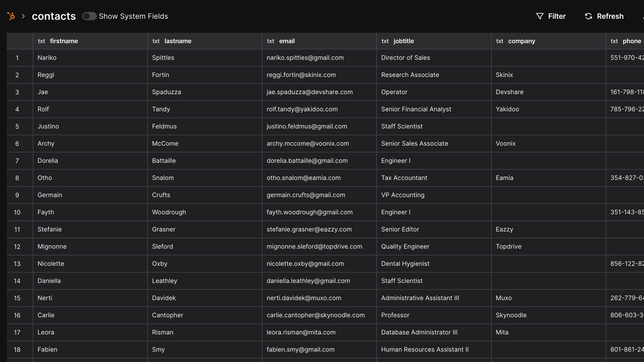Click the breadcrumb chevron arrow
The image size is (644, 362).
coord(23,16)
